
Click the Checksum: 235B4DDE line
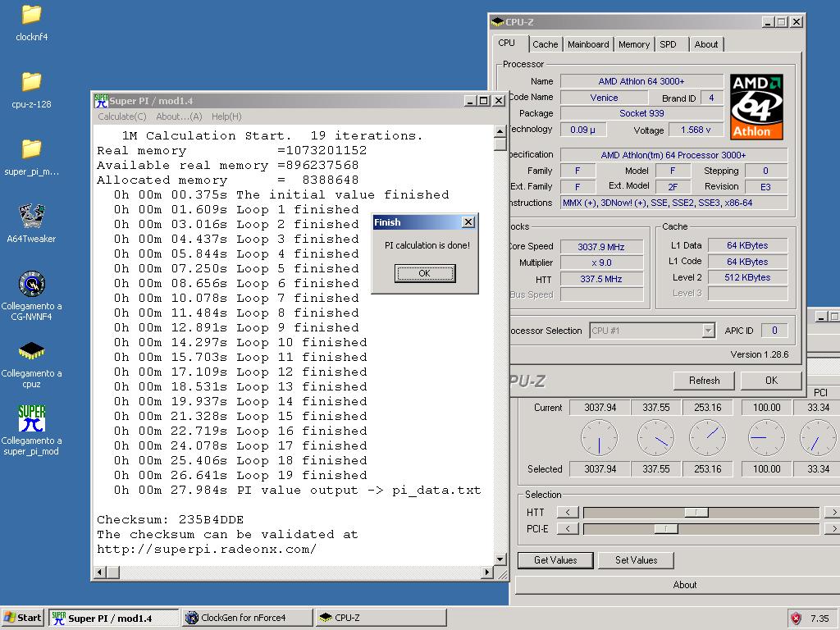(x=171, y=519)
